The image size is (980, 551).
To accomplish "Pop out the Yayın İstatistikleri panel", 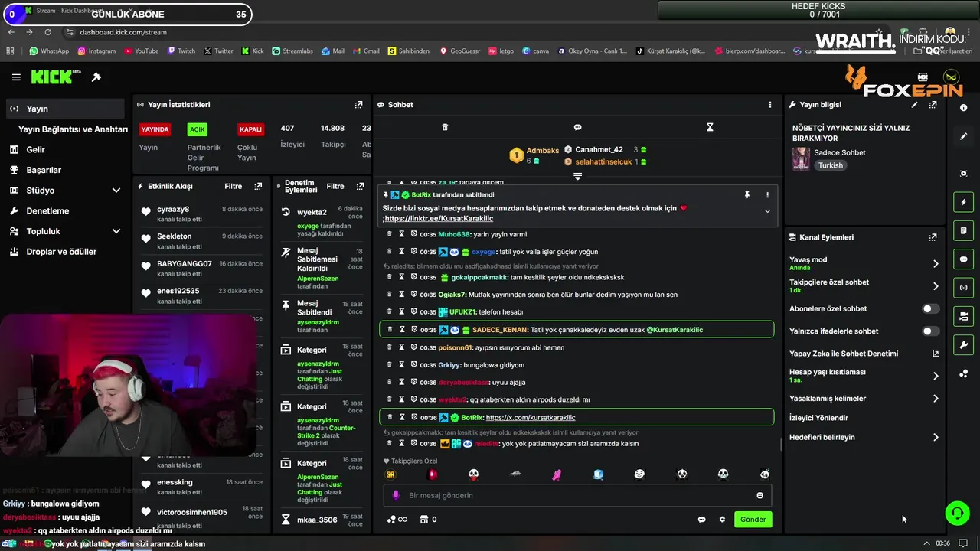I will 358,105.
